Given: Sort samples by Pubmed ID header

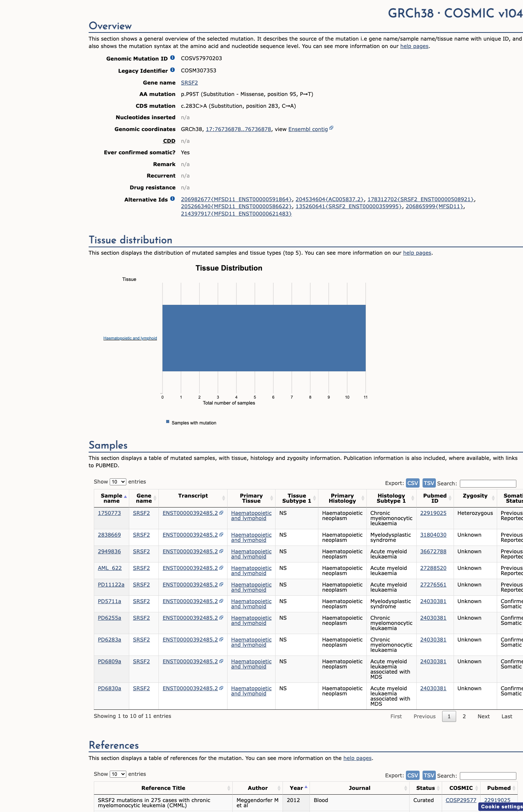Looking at the screenshot, I should (x=435, y=498).
